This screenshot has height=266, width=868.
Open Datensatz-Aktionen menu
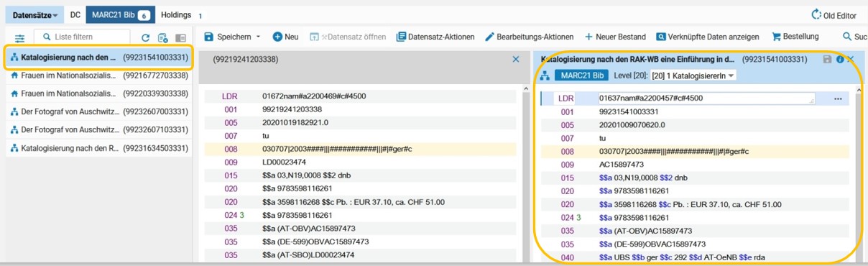tap(435, 37)
